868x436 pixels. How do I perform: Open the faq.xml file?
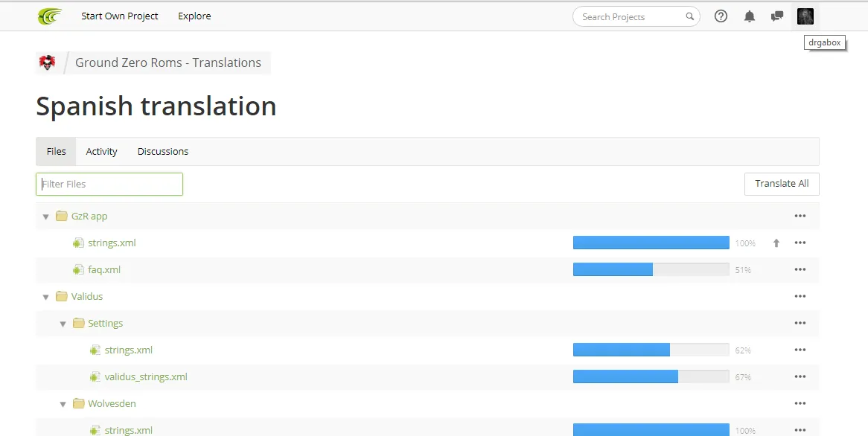pyautogui.click(x=104, y=270)
